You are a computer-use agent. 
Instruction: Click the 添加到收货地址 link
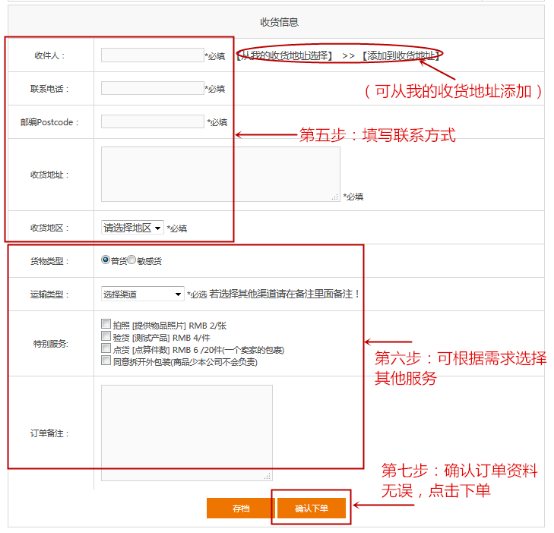401,55
